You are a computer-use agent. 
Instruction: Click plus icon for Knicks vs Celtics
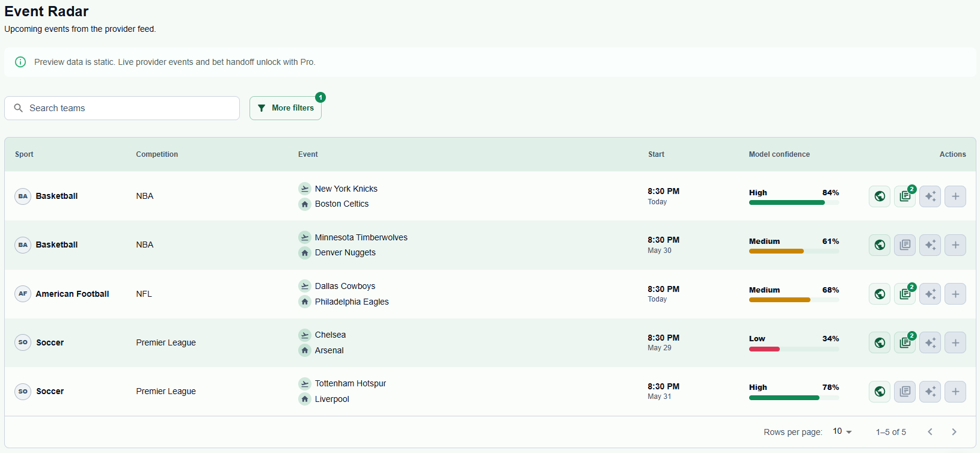coord(955,196)
